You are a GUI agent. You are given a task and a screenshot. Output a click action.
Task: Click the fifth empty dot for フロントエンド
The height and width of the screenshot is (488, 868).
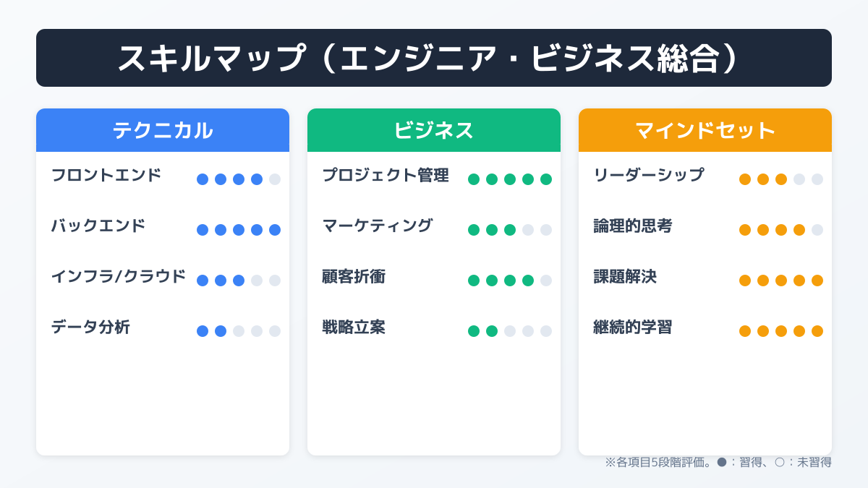[275, 179]
